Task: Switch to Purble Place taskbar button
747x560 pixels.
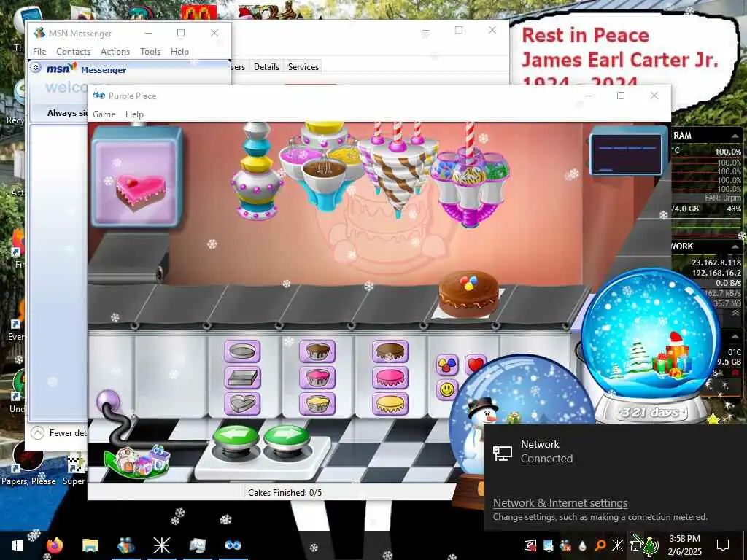Action: click(x=233, y=545)
